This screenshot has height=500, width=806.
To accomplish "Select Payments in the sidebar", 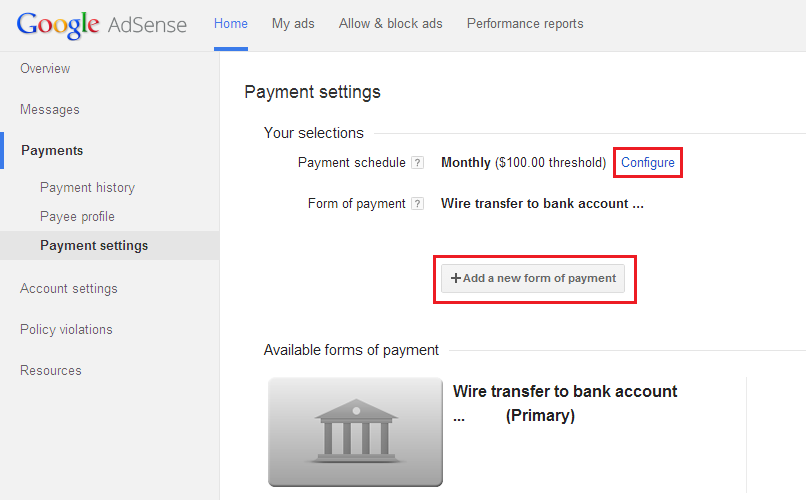I will click(52, 151).
